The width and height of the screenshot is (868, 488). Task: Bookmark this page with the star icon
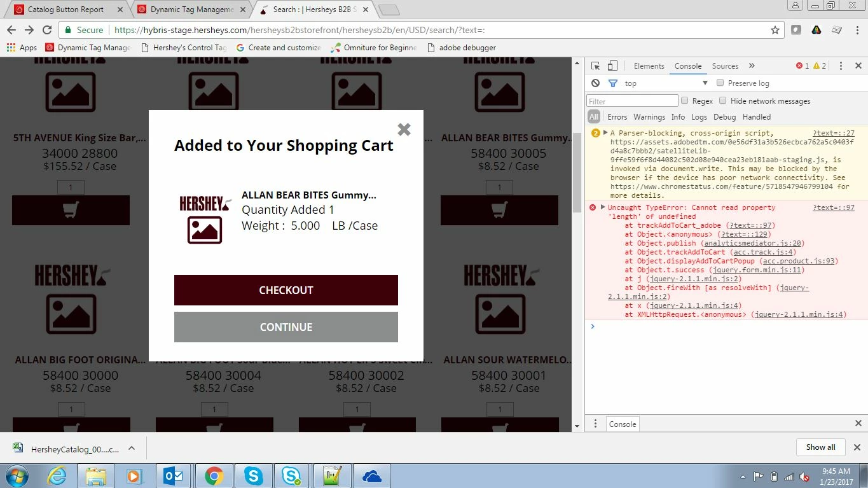click(x=775, y=30)
